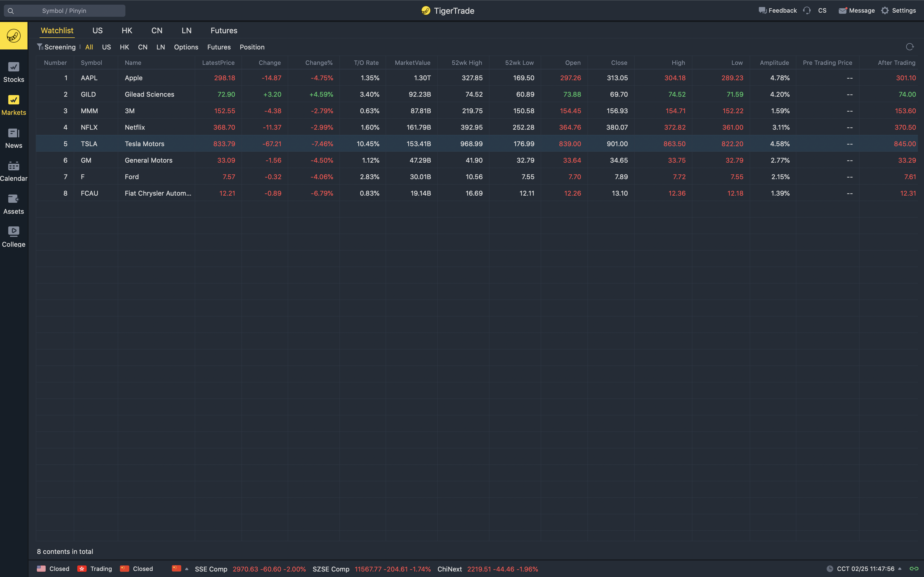Screen dimensions: 924x577
Task: Expand the index selector arrow by China flag
Action: point(187,568)
